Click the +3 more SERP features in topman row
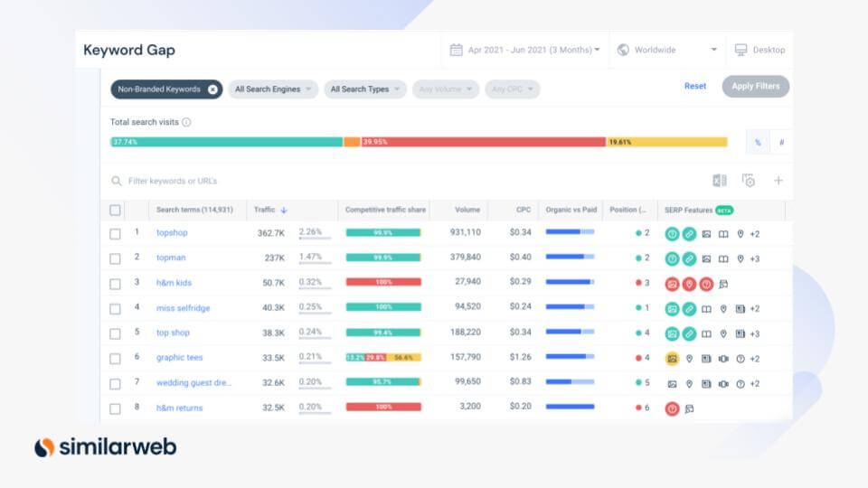This screenshot has width=868, height=488. click(x=754, y=259)
